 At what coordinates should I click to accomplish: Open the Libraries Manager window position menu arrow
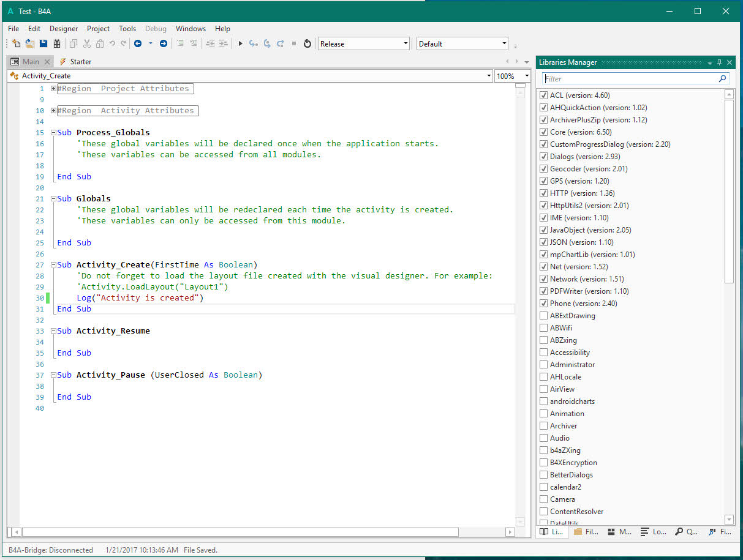coord(710,62)
